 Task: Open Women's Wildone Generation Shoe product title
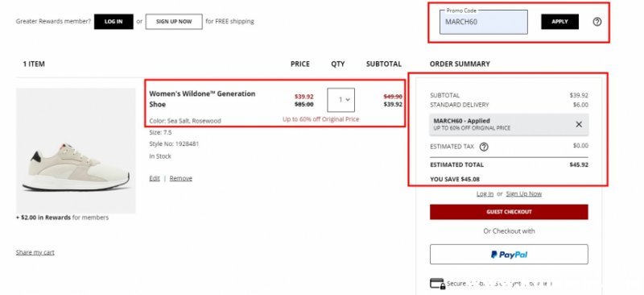tap(202, 99)
